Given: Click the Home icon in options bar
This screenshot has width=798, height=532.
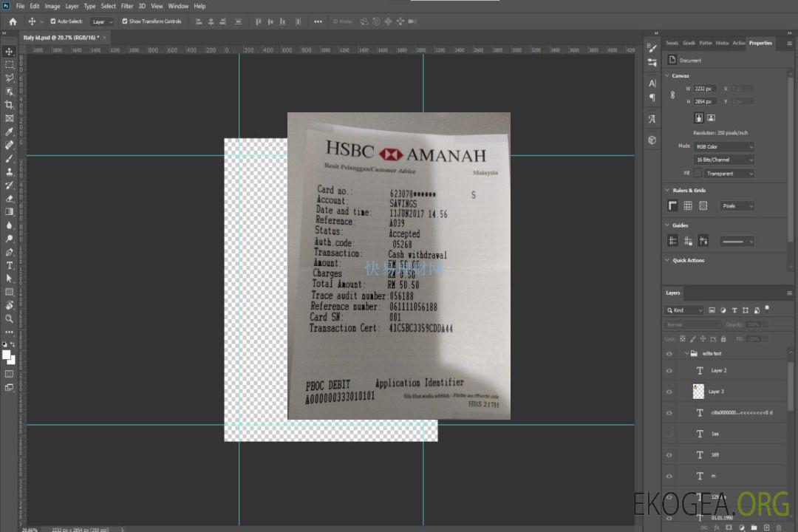Looking at the screenshot, I should [x=13, y=21].
